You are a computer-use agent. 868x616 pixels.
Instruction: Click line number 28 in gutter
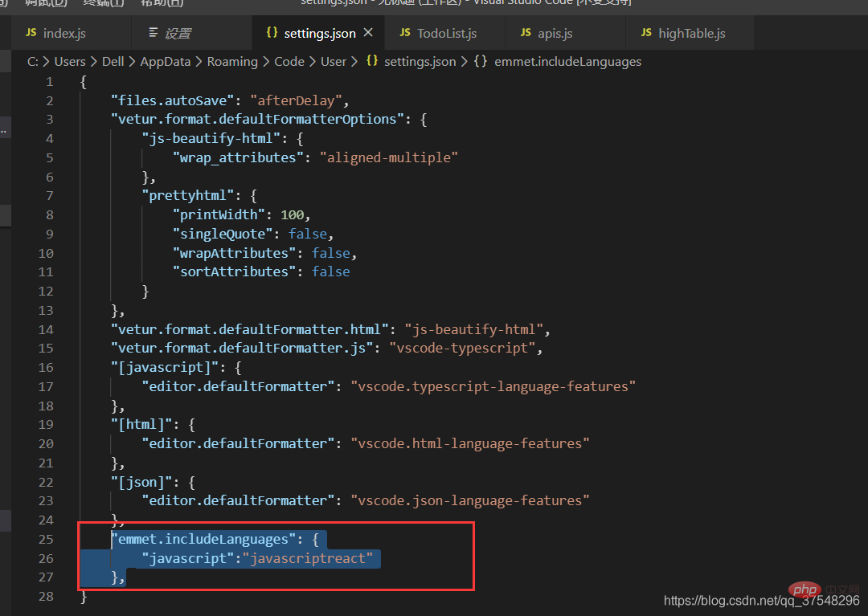click(46, 597)
